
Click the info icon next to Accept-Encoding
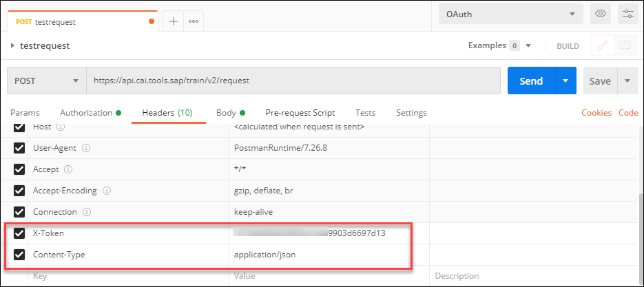pyautogui.click(x=107, y=191)
